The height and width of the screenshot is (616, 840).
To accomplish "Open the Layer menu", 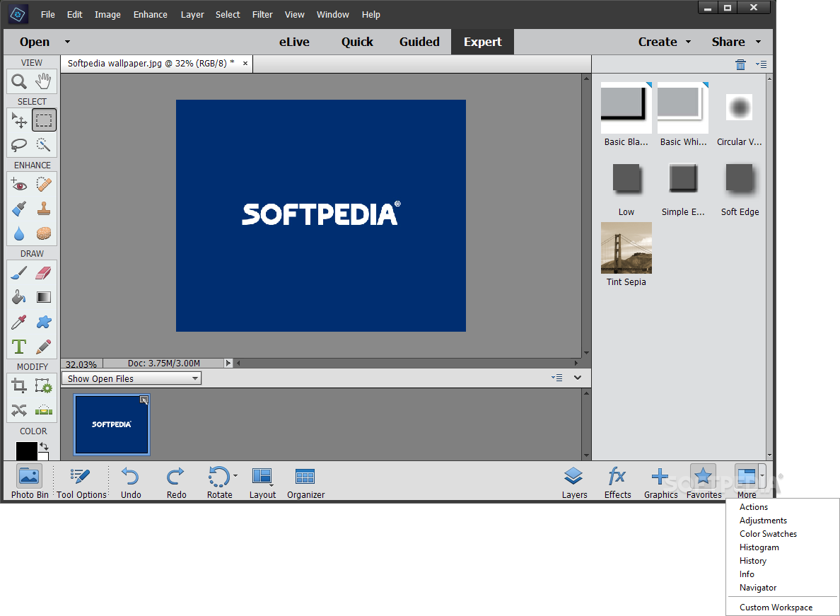I will click(192, 14).
